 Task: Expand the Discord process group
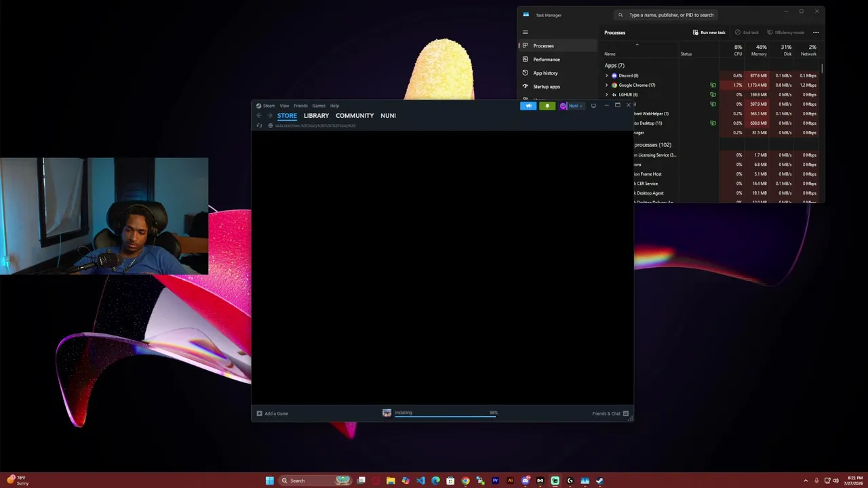point(607,76)
